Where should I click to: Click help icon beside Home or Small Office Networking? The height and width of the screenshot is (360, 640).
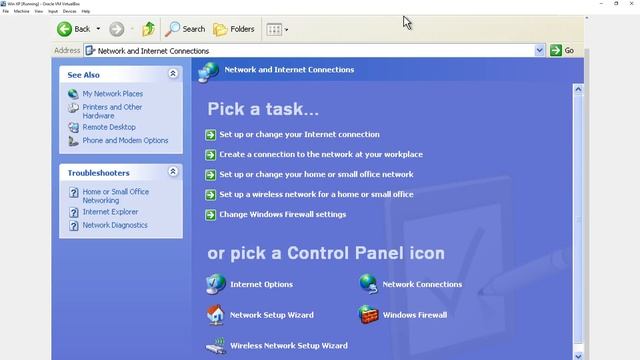click(73, 193)
